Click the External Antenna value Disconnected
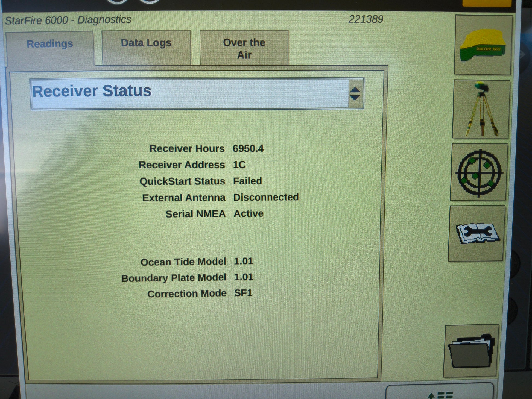Screen dimensions: 532x399 coord(266,197)
